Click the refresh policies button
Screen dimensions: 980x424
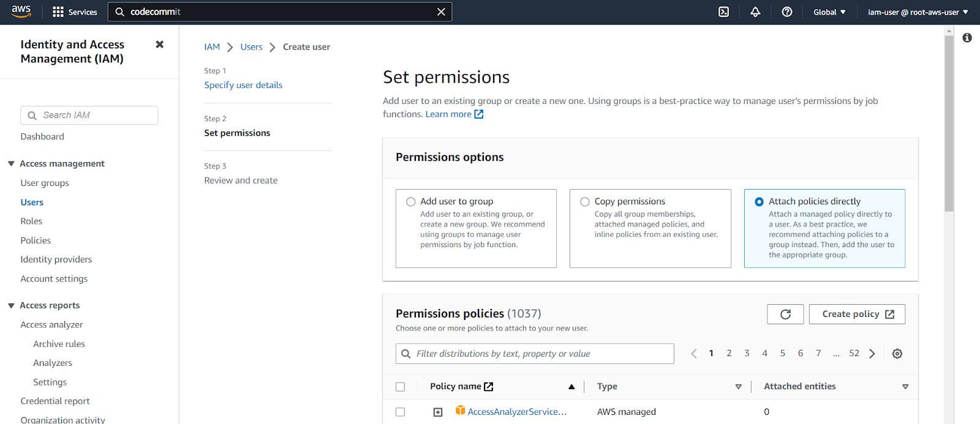point(785,314)
